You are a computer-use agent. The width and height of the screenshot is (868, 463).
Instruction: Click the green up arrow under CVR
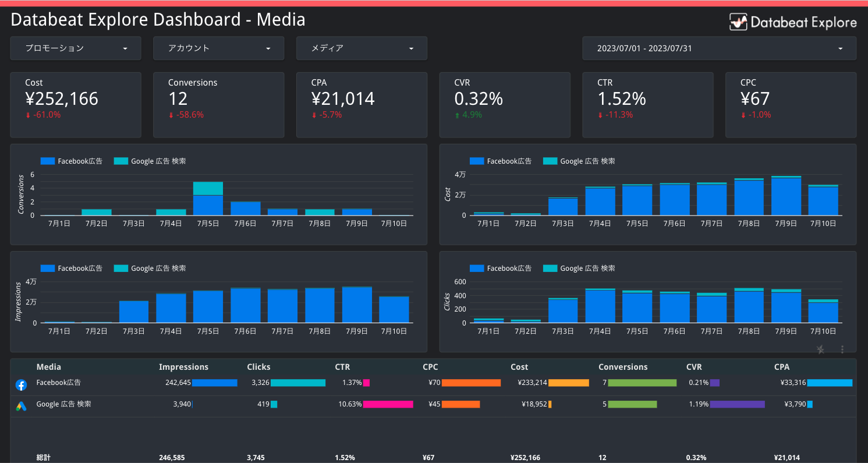457,115
